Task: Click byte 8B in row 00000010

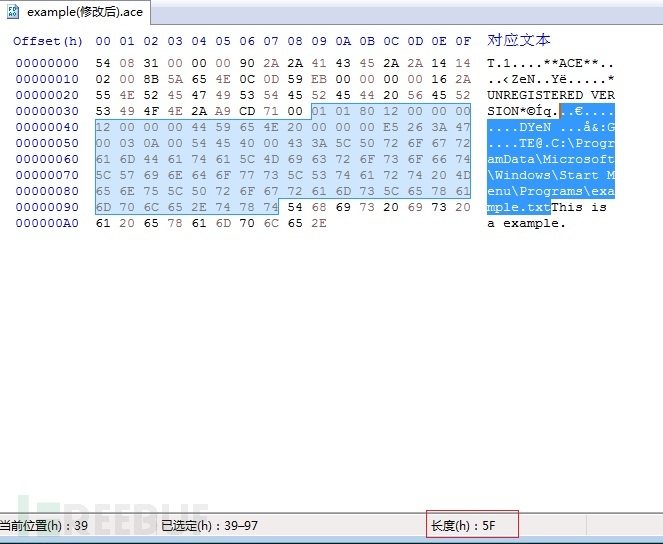Action: click(x=151, y=79)
